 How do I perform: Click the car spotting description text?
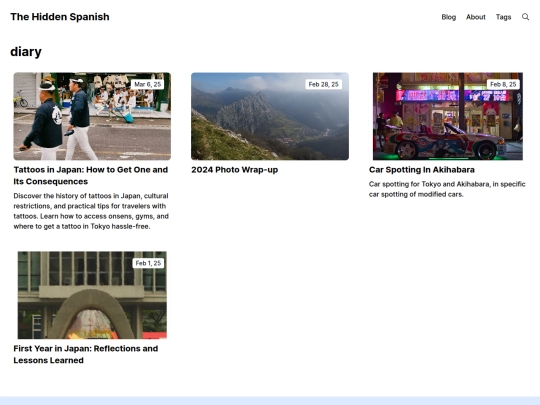coord(447,189)
